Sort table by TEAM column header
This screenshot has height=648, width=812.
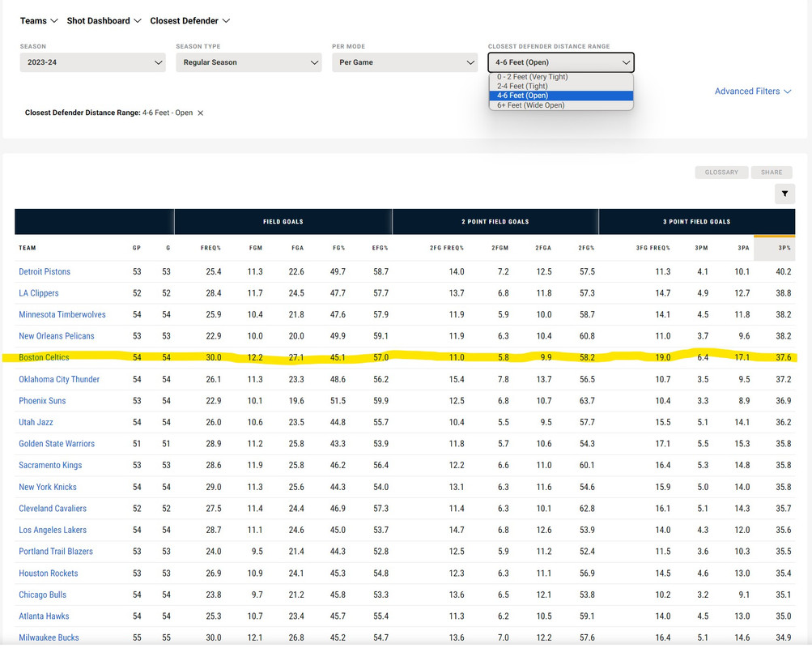28,248
